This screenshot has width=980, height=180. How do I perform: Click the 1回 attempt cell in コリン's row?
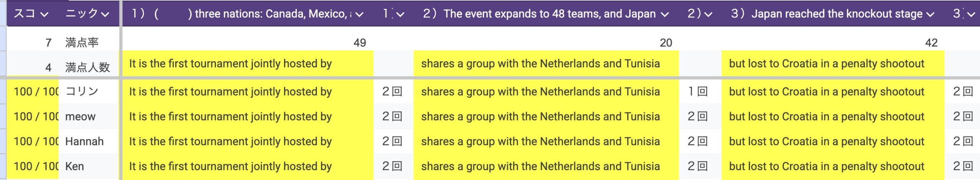(x=697, y=92)
